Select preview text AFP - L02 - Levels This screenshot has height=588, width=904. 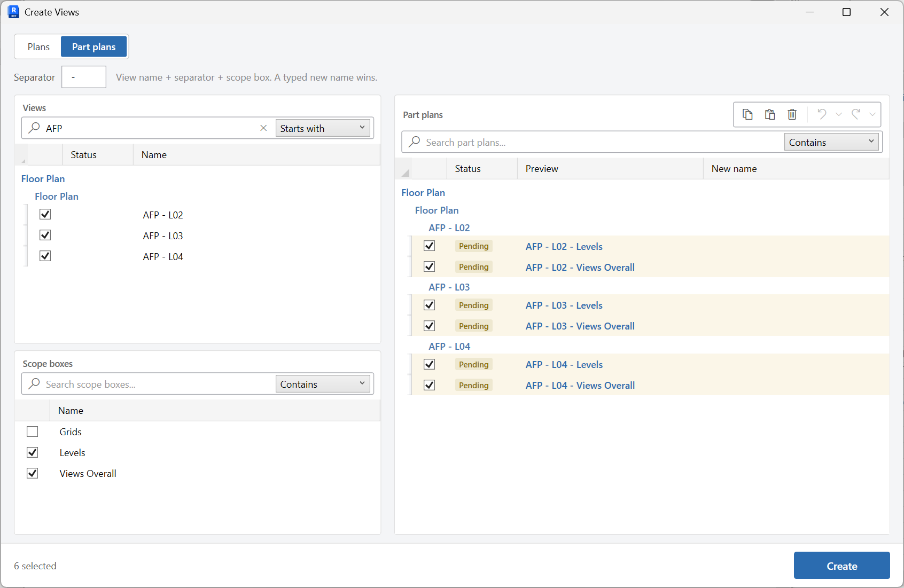tap(564, 247)
